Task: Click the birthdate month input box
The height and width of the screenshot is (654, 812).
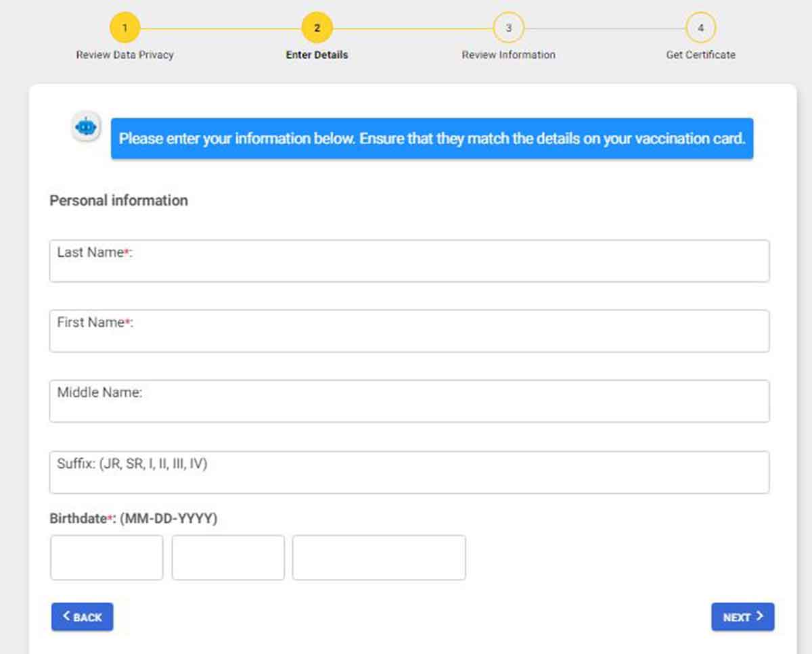Action: [x=106, y=557]
